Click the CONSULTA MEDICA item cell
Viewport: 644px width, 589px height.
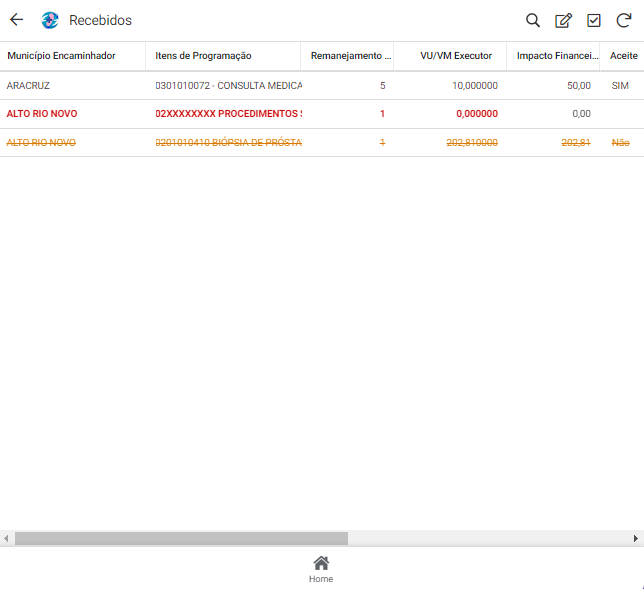[x=229, y=86]
